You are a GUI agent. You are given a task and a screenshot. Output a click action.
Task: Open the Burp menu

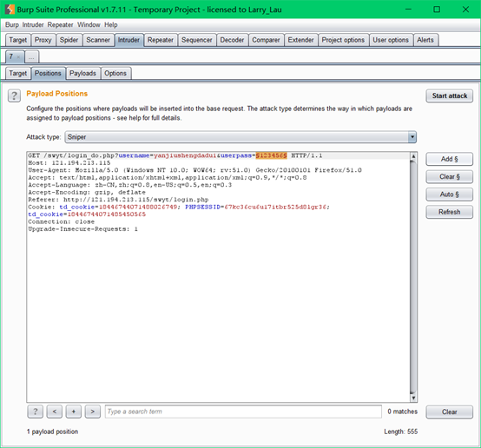[x=12, y=25]
